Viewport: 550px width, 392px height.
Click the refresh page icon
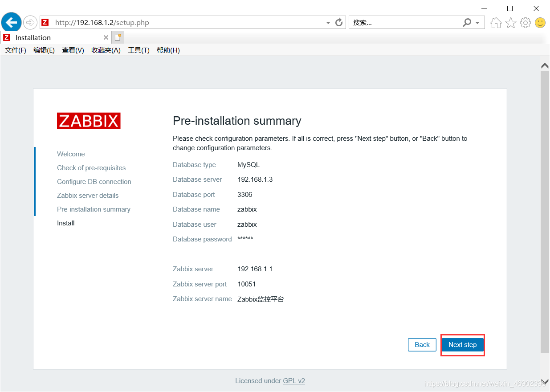click(339, 22)
